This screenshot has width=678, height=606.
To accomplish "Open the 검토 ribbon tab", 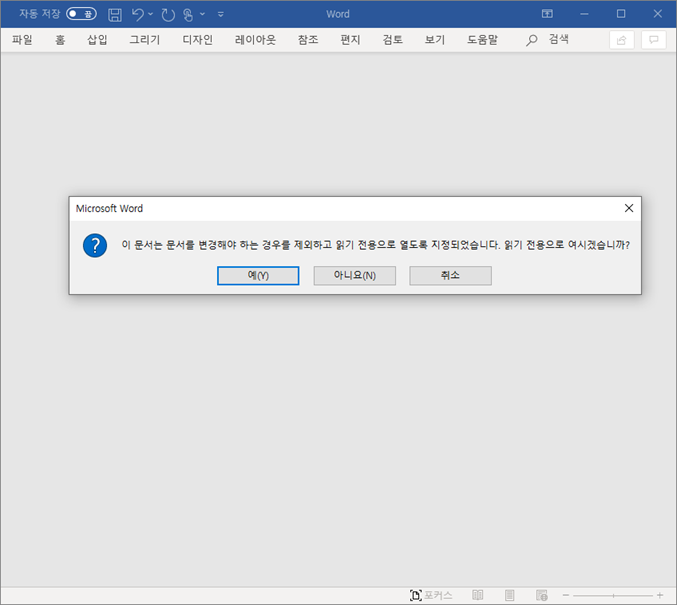I will pyautogui.click(x=393, y=40).
